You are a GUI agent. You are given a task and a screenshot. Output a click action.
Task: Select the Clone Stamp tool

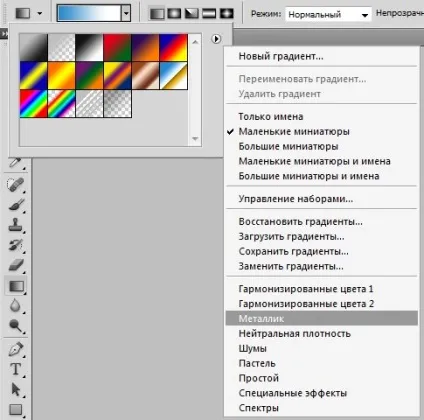pyautogui.click(x=15, y=225)
